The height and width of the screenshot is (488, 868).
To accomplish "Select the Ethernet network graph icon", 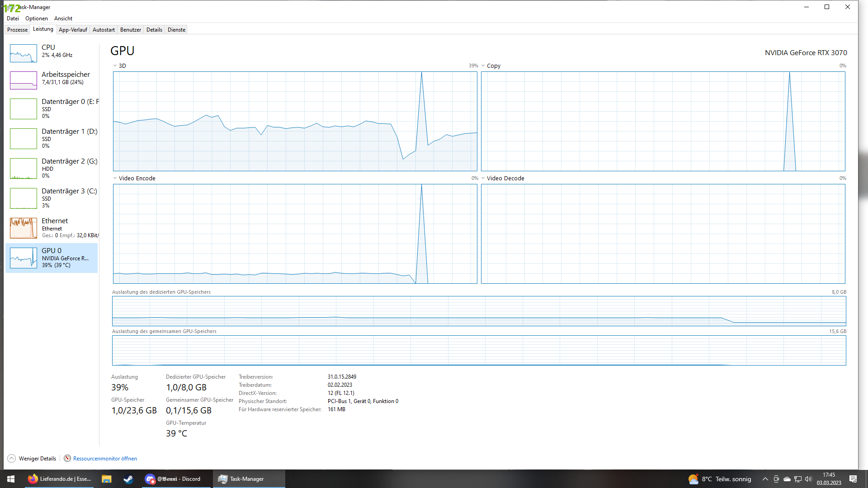I will coord(23,228).
